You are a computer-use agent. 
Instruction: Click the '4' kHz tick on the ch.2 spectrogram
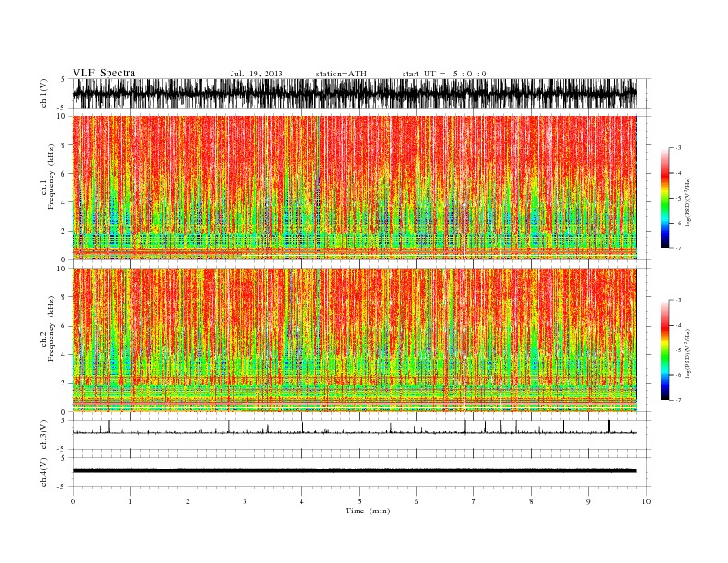click(63, 354)
